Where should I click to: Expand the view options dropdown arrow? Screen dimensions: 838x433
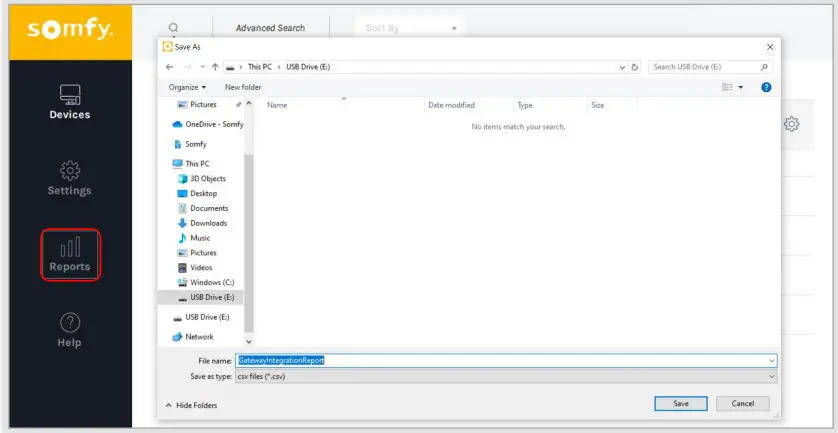[x=741, y=87]
